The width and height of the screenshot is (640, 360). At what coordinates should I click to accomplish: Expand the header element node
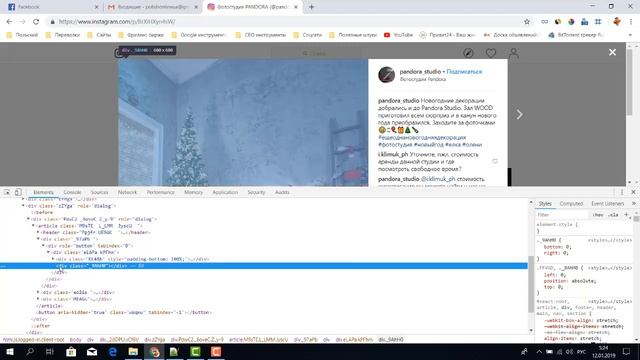coord(38,232)
